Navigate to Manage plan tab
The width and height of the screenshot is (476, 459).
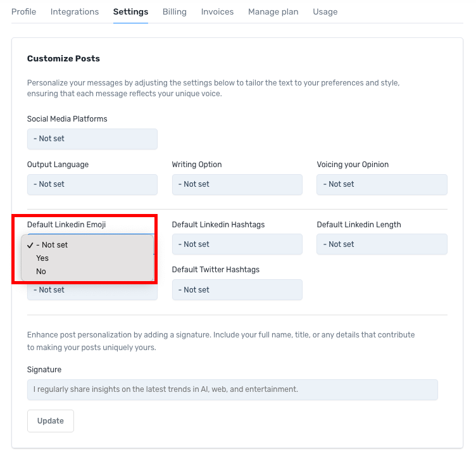click(273, 11)
